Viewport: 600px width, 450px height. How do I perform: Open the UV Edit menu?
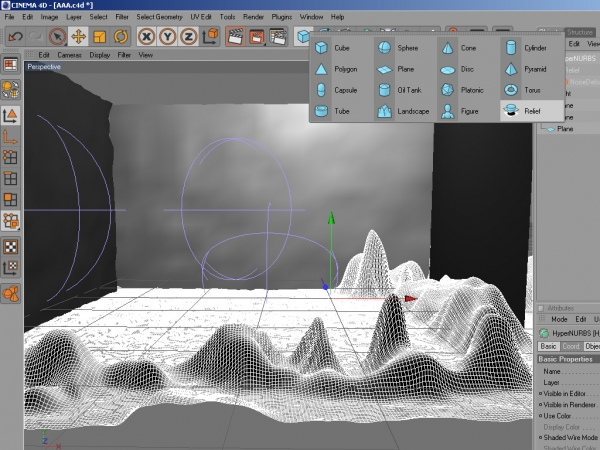[201, 17]
